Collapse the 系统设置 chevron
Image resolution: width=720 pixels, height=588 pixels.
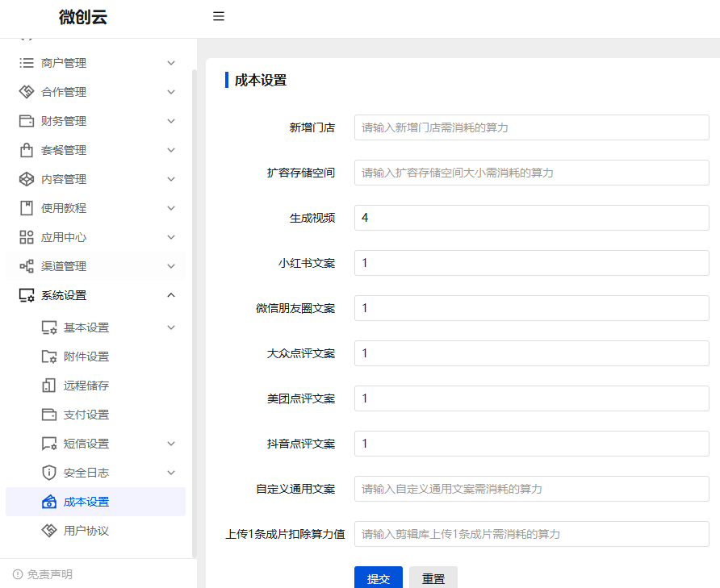tap(171, 295)
